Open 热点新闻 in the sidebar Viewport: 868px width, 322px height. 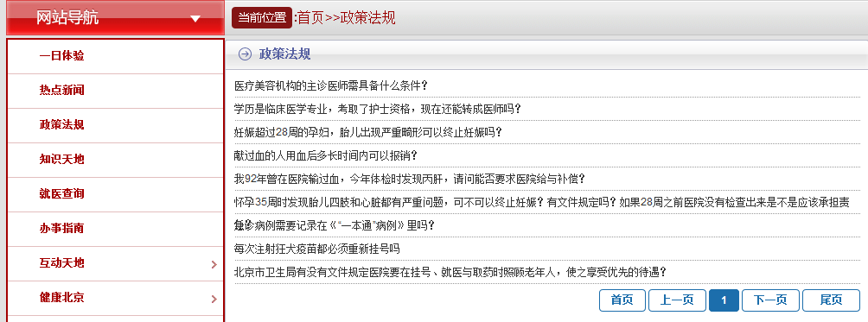[62, 90]
